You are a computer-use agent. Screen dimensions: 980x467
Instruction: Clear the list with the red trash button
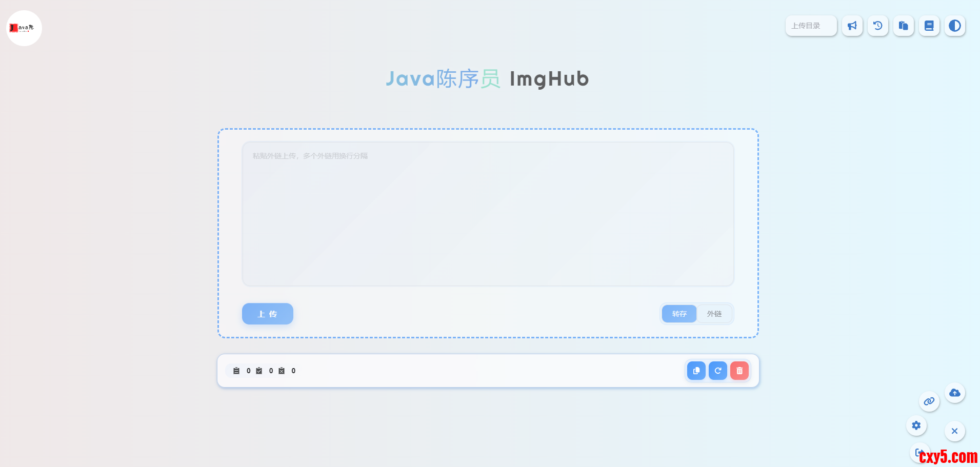click(x=739, y=371)
